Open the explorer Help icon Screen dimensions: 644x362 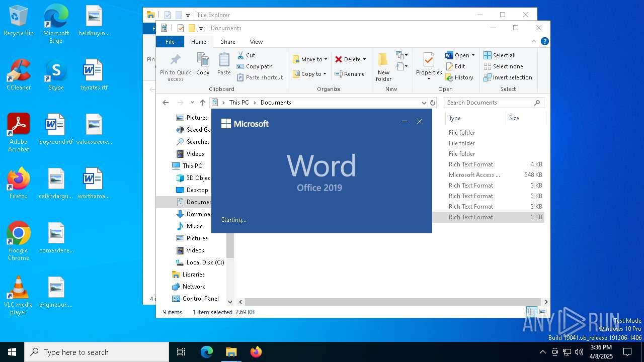coord(544,42)
